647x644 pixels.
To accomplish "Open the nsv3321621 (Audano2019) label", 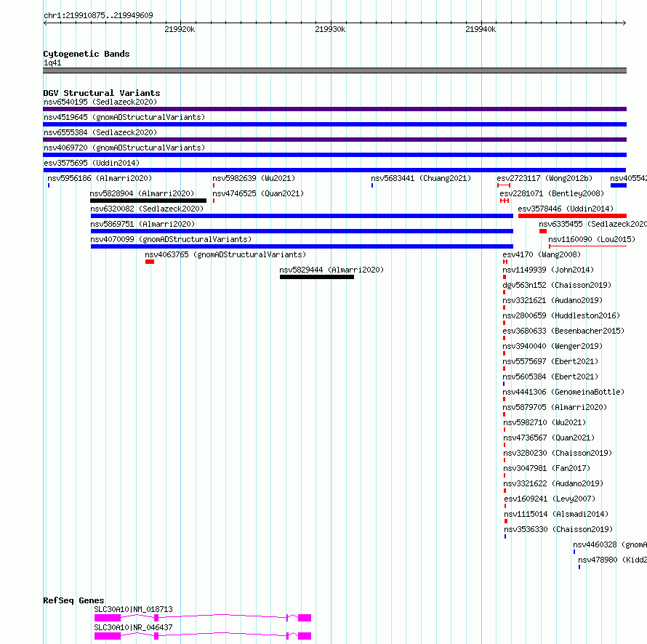I will point(552,300).
